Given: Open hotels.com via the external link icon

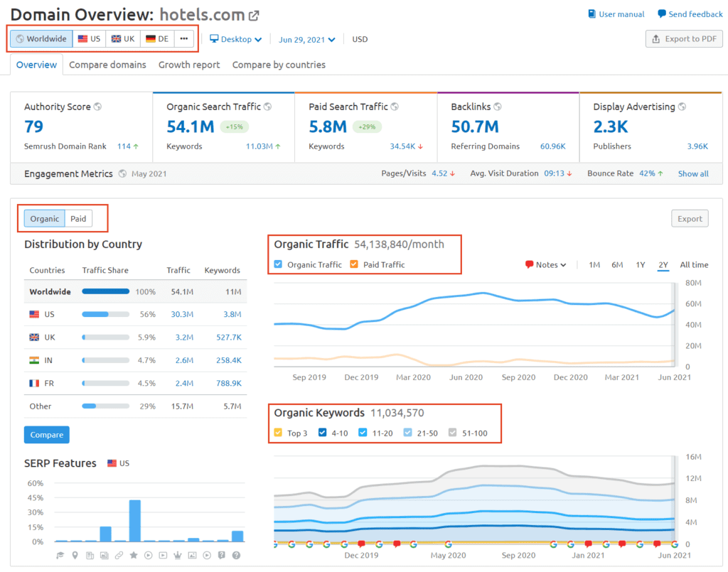Looking at the screenshot, I should 254,16.
